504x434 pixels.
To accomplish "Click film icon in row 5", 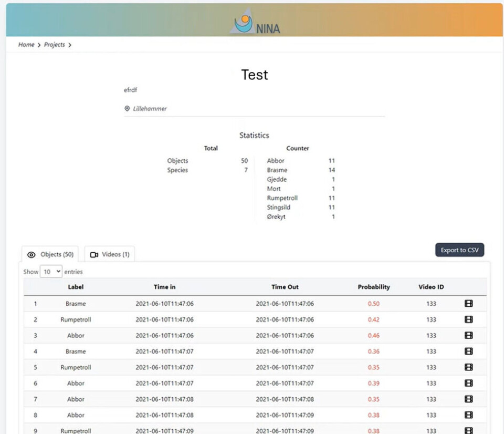I will point(468,367).
